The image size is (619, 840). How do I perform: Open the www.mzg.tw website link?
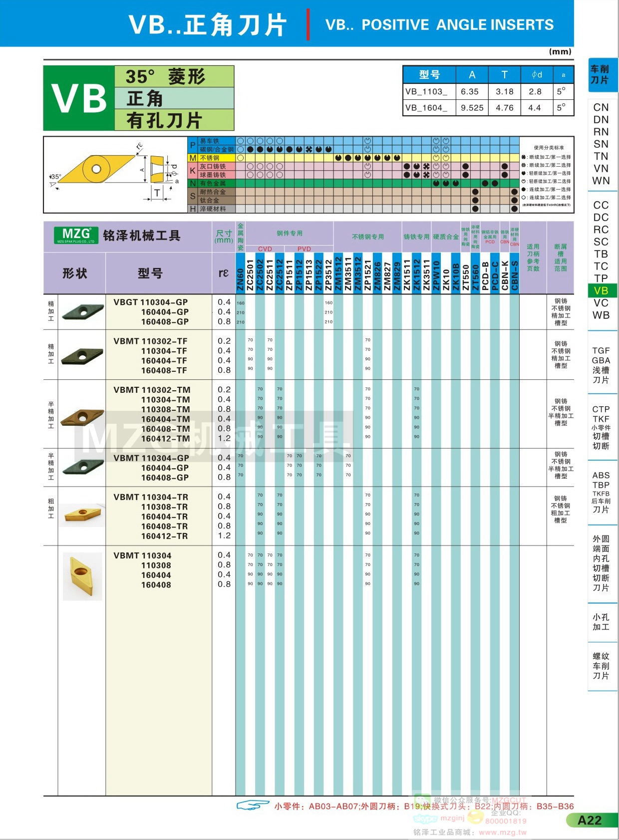[502, 832]
